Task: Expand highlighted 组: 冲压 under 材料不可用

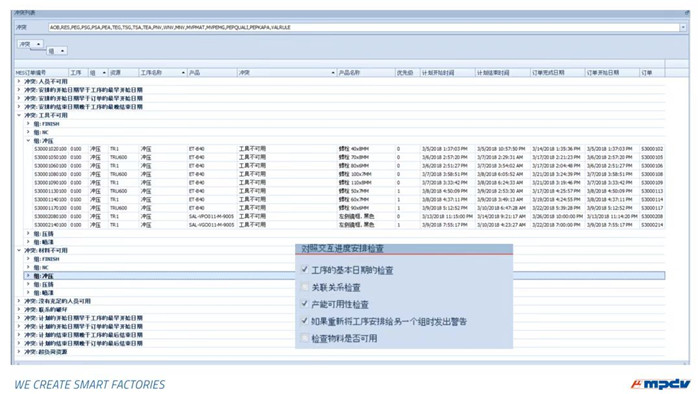Action: click(x=28, y=276)
